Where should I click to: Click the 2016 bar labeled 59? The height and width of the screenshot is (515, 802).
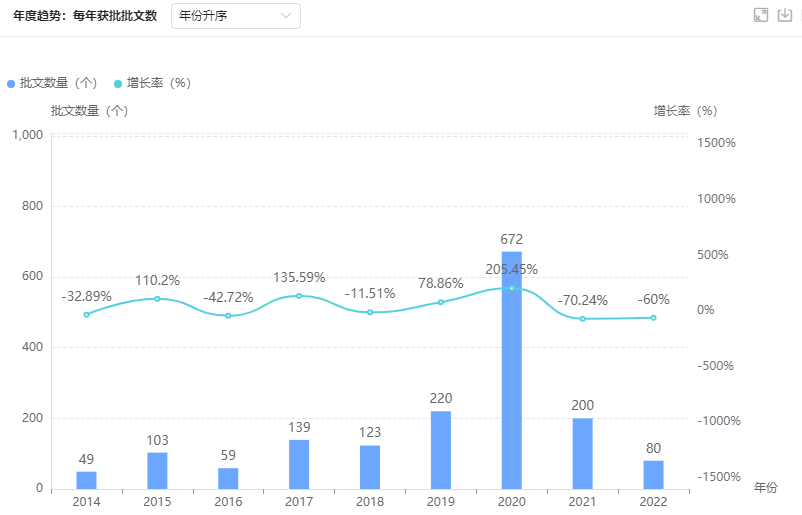(228, 478)
